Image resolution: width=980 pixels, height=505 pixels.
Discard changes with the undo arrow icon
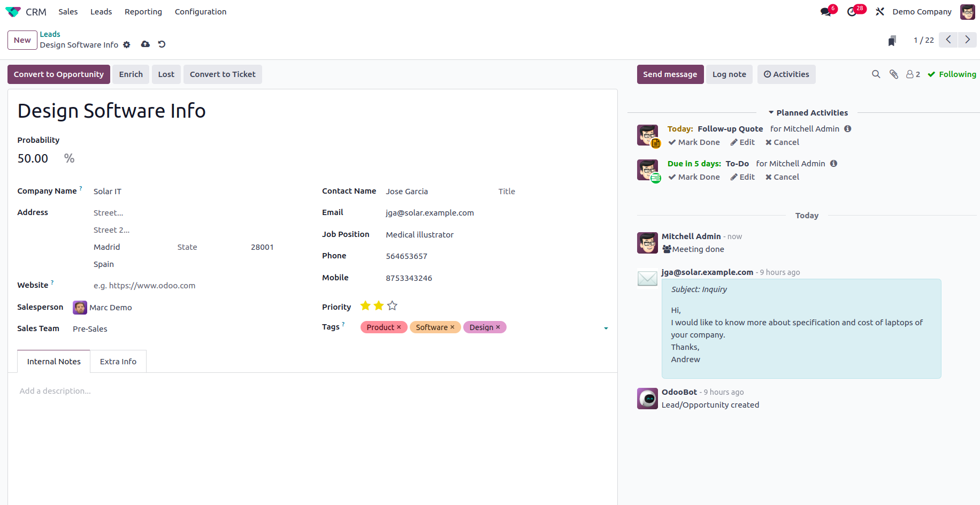pyautogui.click(x=162, y=44)
